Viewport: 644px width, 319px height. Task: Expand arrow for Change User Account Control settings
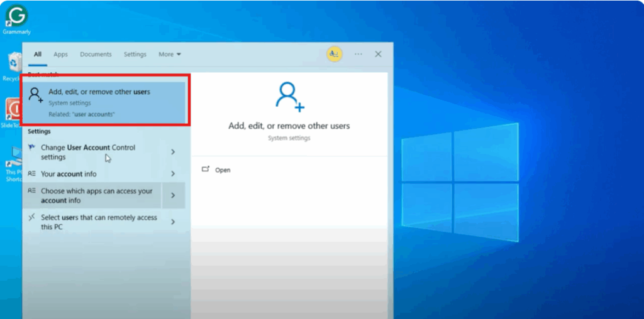(173, 152)
